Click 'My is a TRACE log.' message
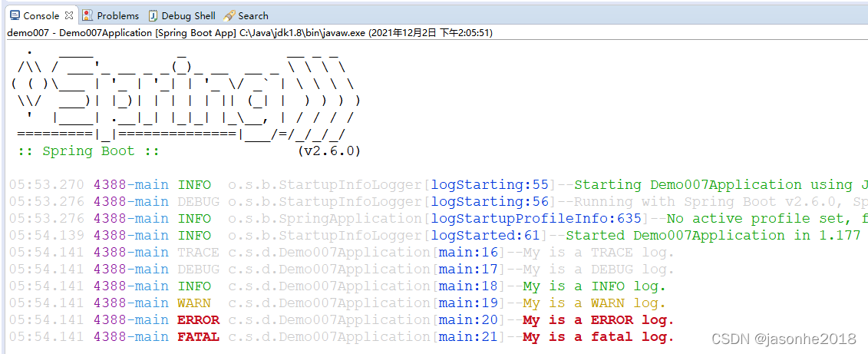The height and width of the screenshot is (354, 868). click(599, 253)
